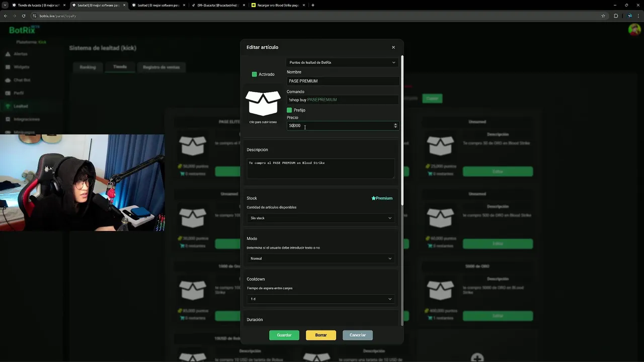Click the green Guardar button
The width and height of the screenshot is (644, 362).
coord(284,335)
